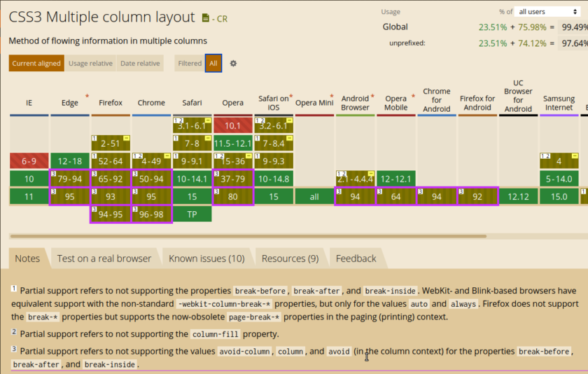Open the Known issues (10) tab
Image resolution: width=588 pixels, height=374 pixels.
pos(206,259)
